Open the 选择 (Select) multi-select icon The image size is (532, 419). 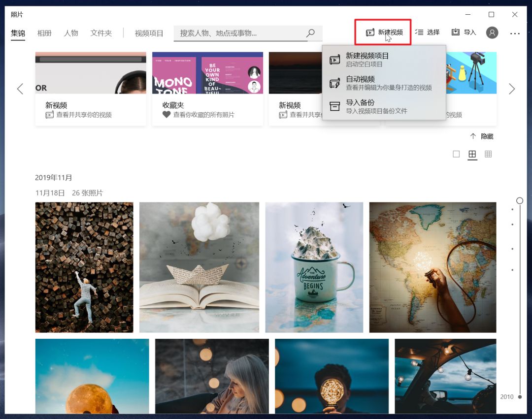pyautogui.click(x=418, y=32)
